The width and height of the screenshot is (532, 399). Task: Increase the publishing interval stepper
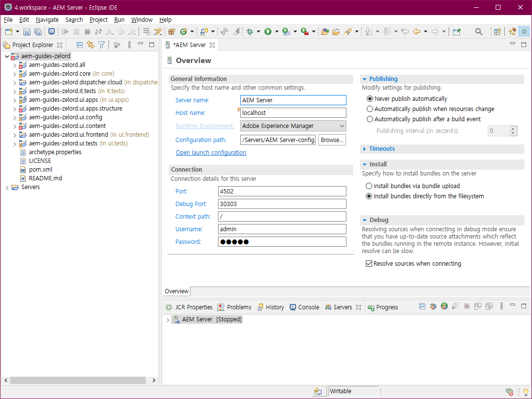click(x=513, y=128)
